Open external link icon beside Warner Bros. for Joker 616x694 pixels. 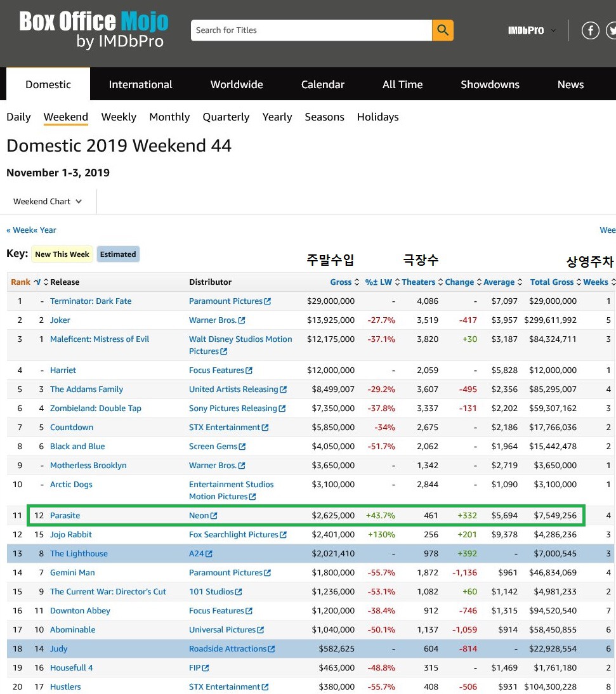pos(242,320)
